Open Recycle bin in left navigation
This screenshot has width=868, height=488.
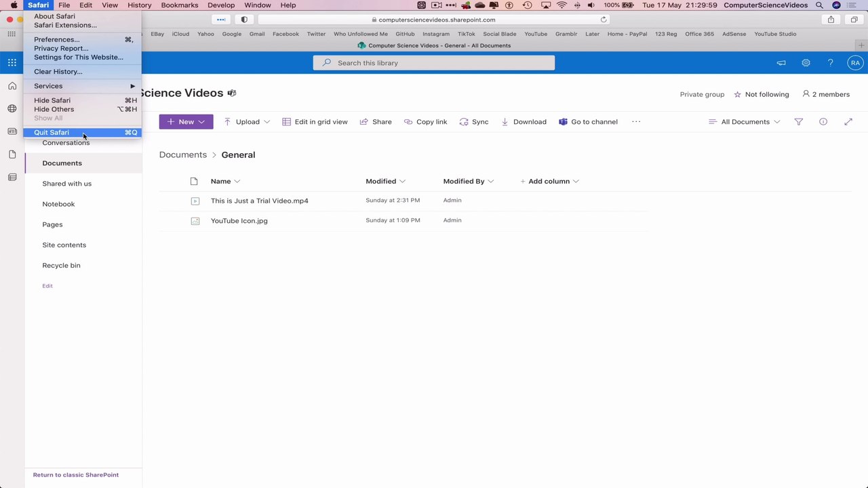tap(61, 265)
